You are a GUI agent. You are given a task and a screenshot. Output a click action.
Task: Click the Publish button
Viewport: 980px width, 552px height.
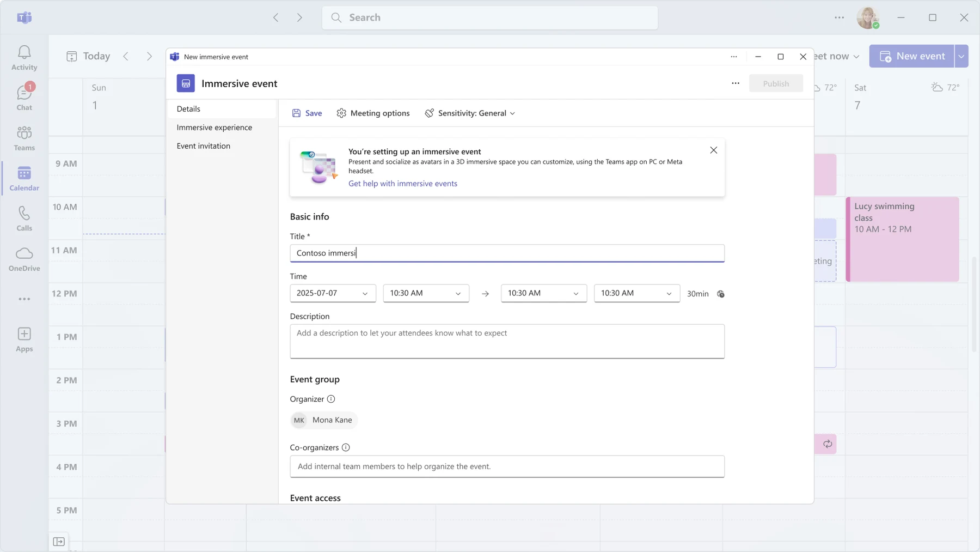[x=776, y=83]
